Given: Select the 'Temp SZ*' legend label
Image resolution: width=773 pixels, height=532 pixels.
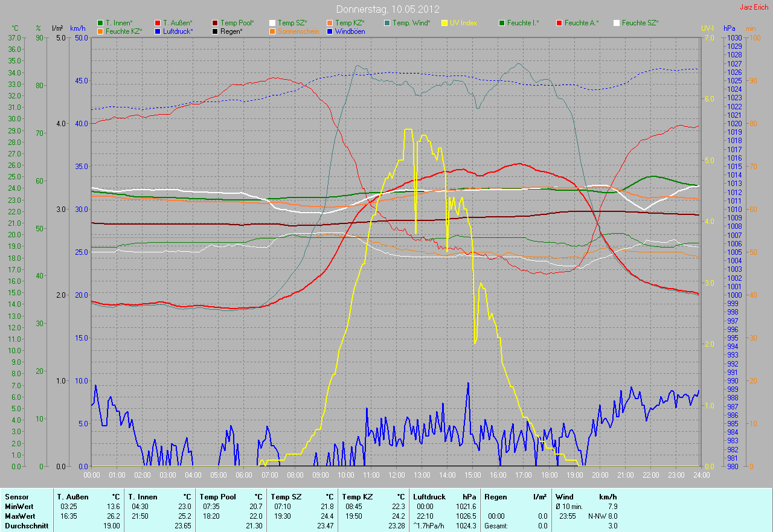Looking at the screenshot, I should (x=292, y=23).
